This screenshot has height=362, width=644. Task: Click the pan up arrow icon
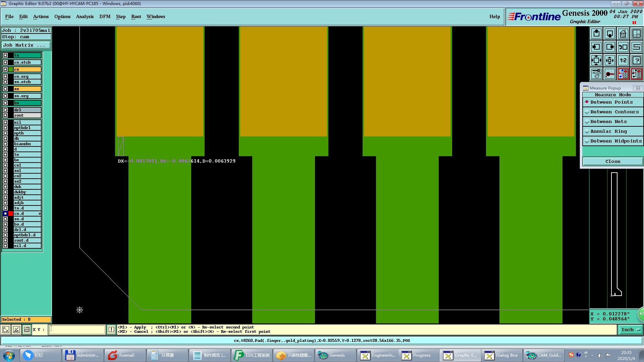(596, 34)
